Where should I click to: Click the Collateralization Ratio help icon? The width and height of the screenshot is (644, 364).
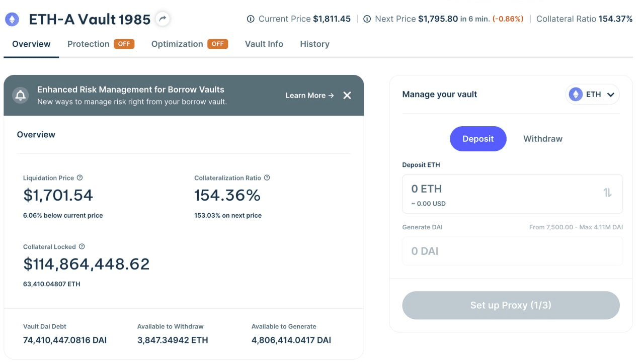[267, 178]
